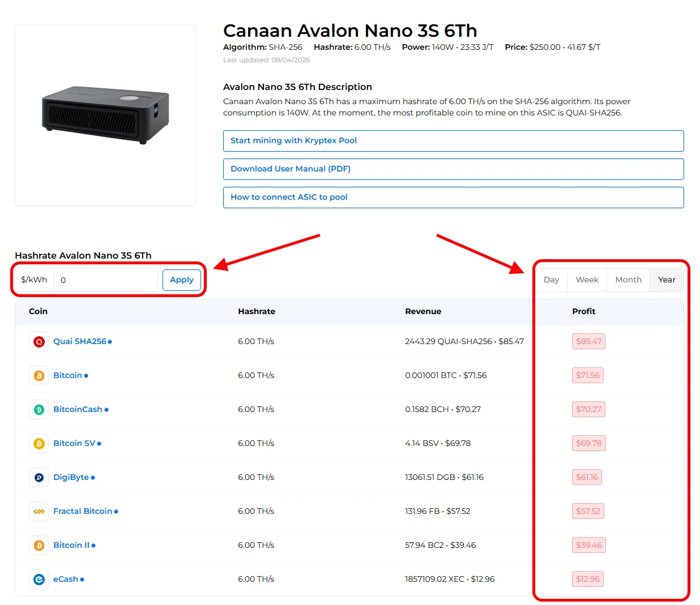Click the green BitcoinCash coin icon
The height and width of the screenshot is (605, 700).
(x=39, y=410)
